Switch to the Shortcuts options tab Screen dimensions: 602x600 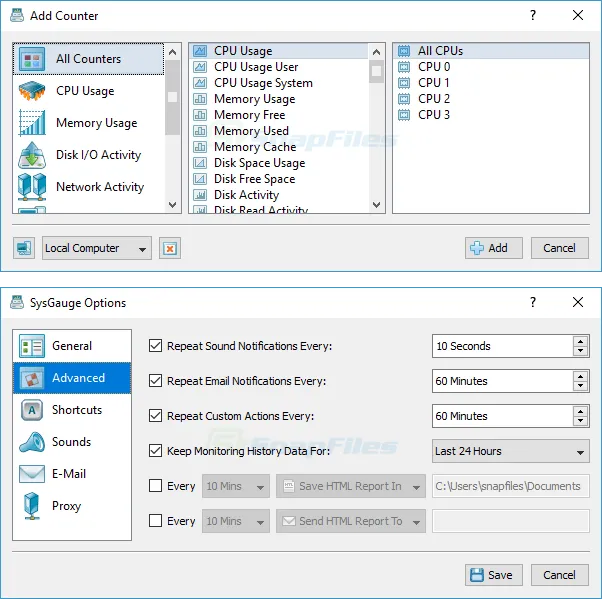[x=72, y=410]
